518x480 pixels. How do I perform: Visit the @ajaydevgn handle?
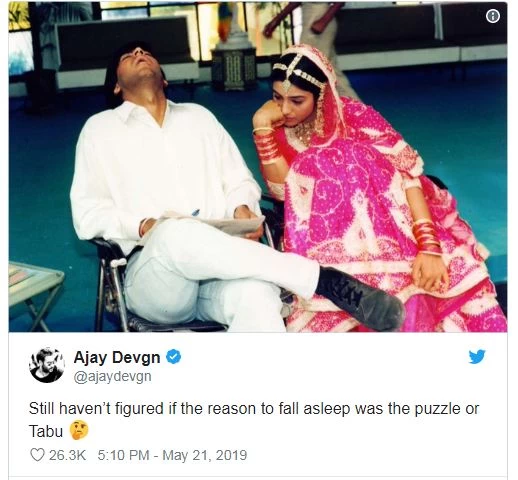(x=112, y=376)
